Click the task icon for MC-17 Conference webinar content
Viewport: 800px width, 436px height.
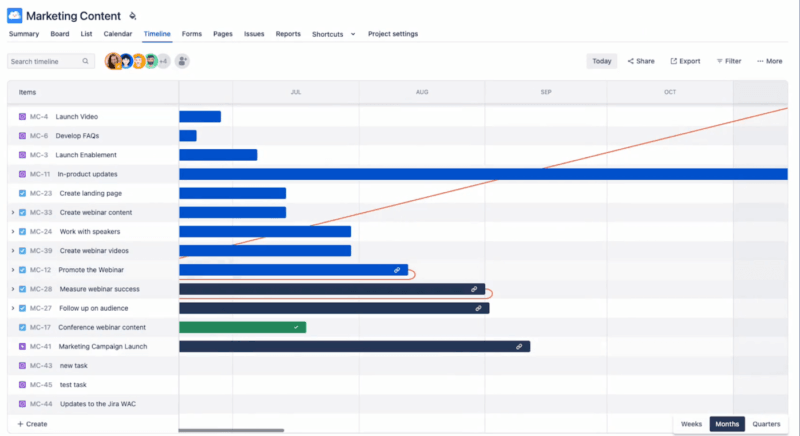(22, 327)
